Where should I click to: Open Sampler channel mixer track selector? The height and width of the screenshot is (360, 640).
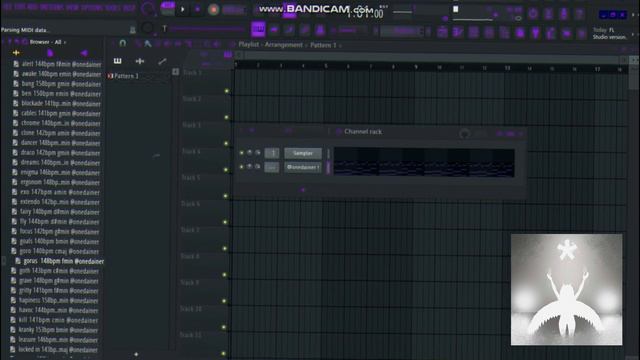(x=272, y=153)
